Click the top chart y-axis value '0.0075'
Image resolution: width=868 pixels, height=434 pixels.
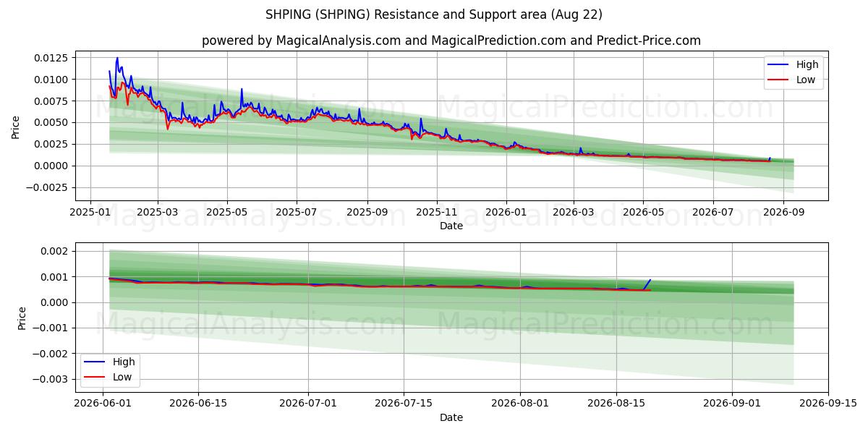(x=52, y=101)
